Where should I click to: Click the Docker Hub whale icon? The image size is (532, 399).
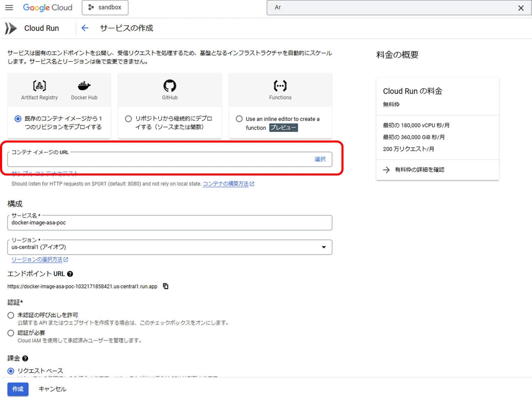(84, 85)
